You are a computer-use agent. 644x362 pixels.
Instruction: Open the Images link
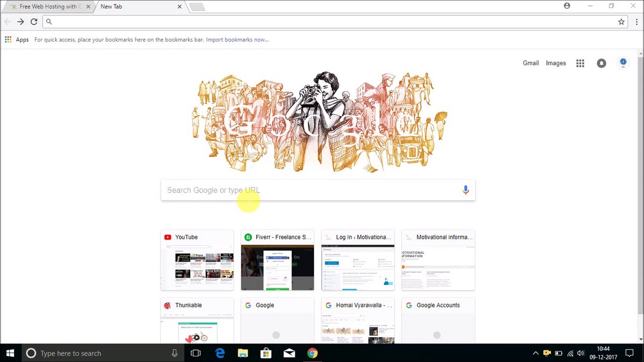[556, 63]
